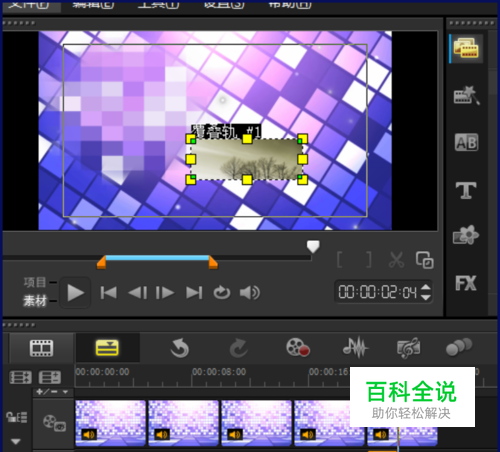Select the second clip on video track

coord(184,423)
